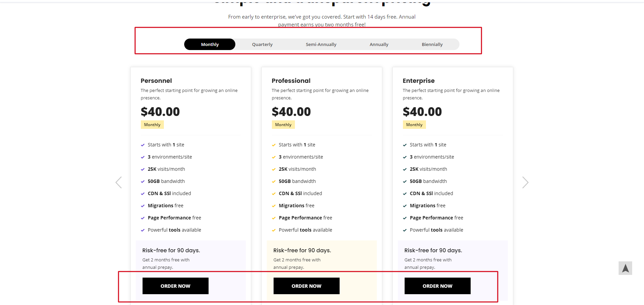Viewport: 644px width, 305px height.
Task: Click the checkmark beside Enterprise 'Powerful tools available'
Action: [405, 230]
